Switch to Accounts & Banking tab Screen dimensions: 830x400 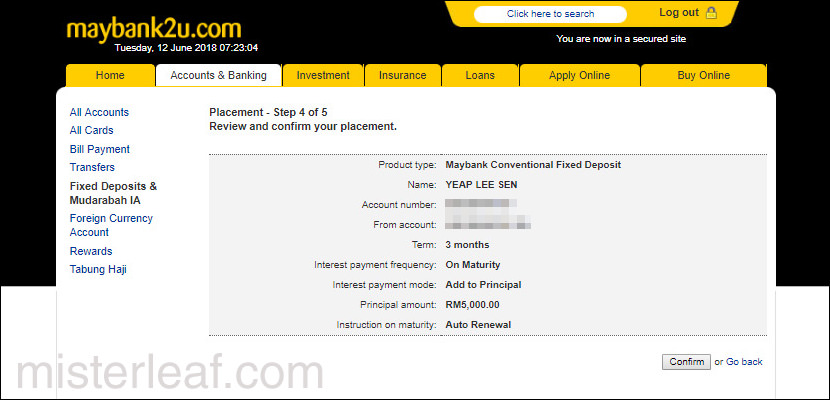pos(218,75)
